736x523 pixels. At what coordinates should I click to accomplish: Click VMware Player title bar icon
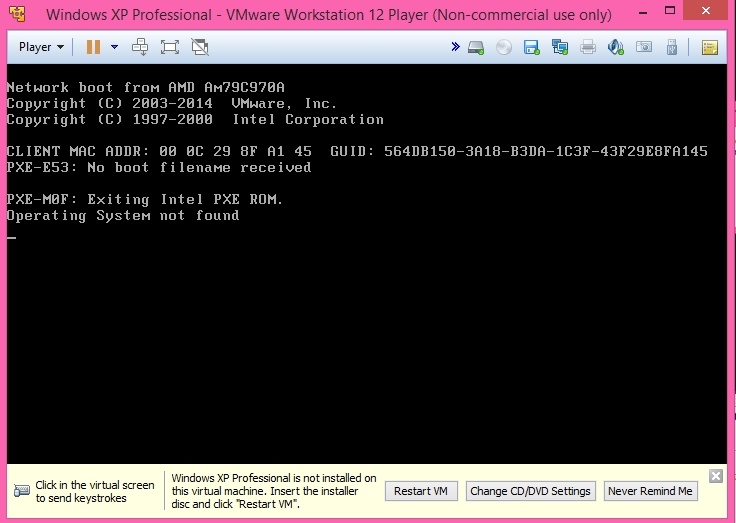click(x=17, y=14)
